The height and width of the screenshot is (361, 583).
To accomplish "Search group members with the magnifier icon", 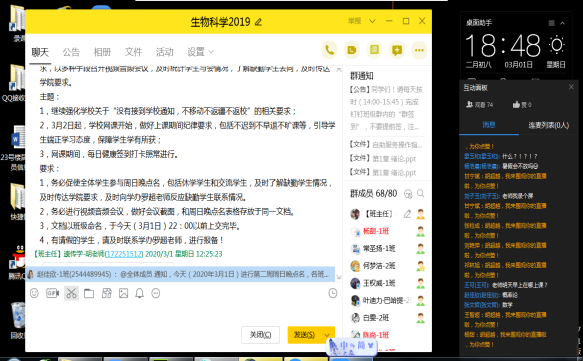I will pyautogui.click(x=421, y=193).
